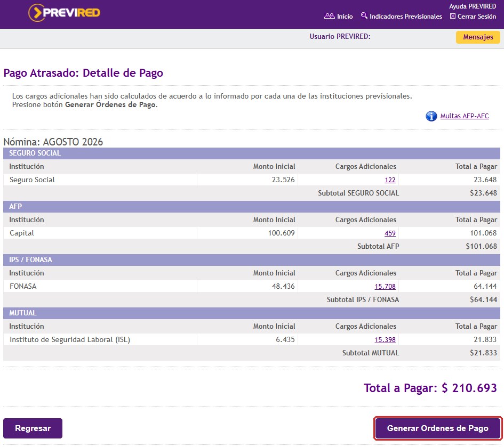Click the blue info icon beside Multas
This screenshot has height=447, width=504.
pos(431,116)
